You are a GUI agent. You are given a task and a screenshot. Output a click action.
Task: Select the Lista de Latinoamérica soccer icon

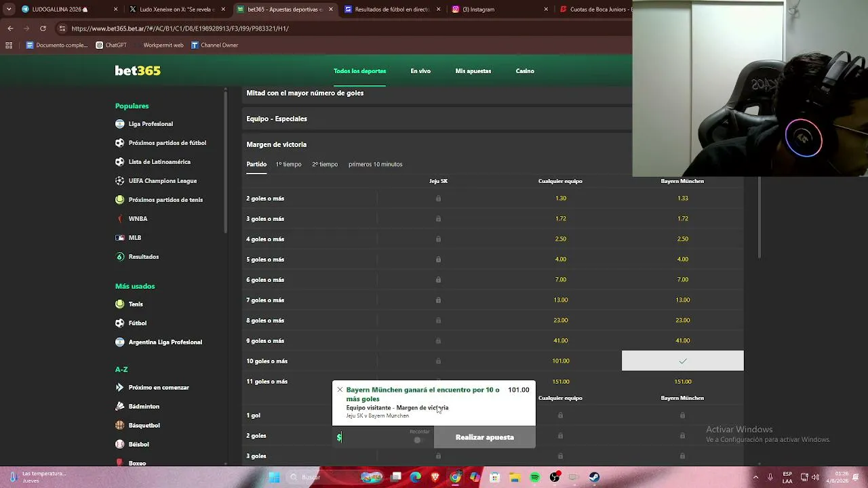[x=120, y=162]
